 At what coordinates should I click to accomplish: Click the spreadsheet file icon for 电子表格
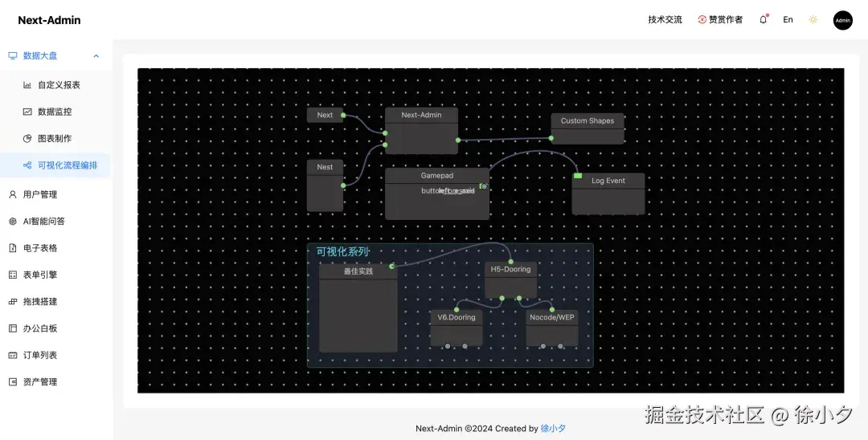click(x=13, y=248)
